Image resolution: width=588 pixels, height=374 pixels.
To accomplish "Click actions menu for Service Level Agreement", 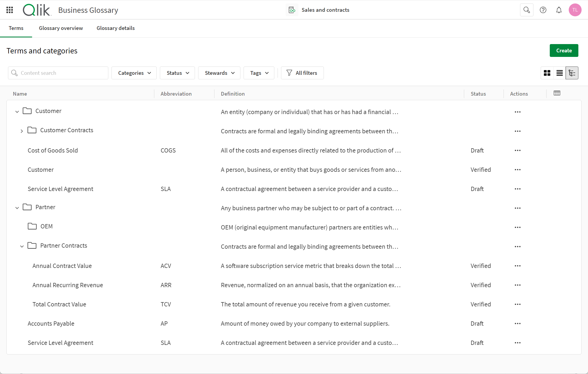I will pos(518,189).
